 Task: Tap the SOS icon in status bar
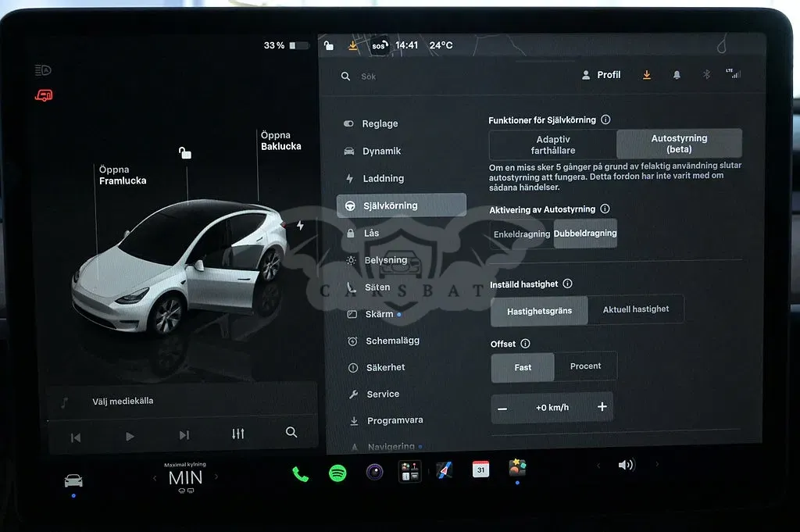coord(379,45)
